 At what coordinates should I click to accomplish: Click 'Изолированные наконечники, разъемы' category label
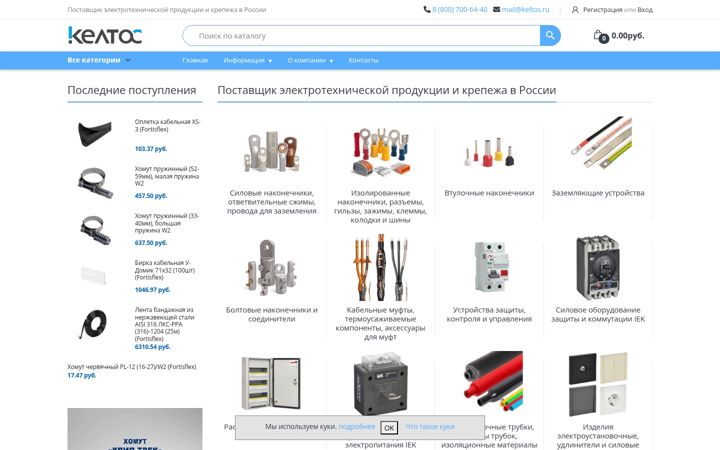point(380,207)
